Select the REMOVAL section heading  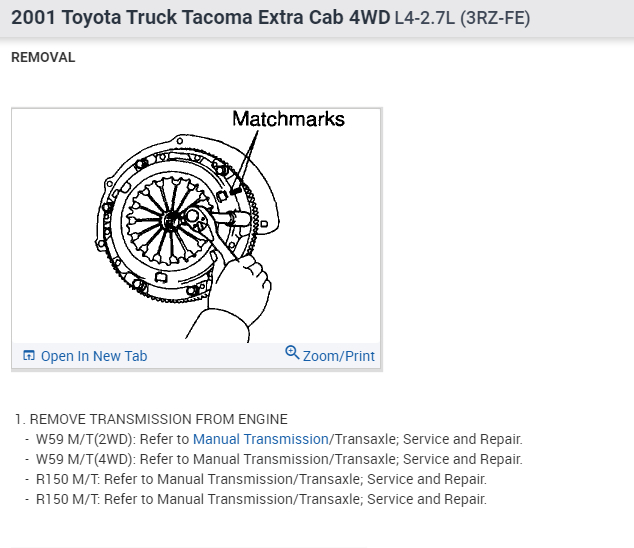43,58
